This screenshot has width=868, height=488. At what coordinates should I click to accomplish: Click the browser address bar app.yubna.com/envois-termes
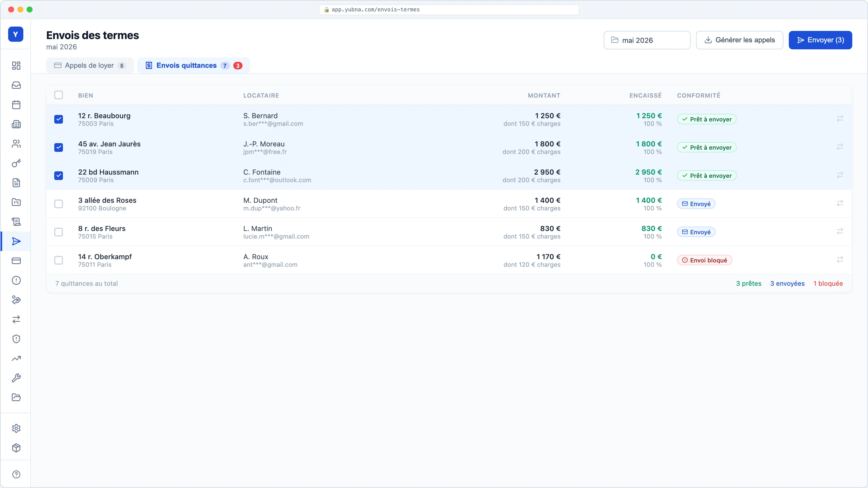[x=449, y=9]
